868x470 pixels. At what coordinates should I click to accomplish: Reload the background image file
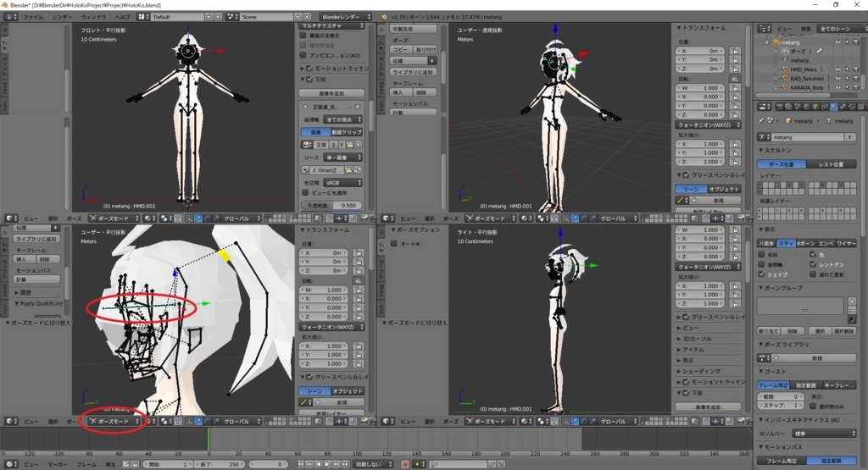point(358,169)
